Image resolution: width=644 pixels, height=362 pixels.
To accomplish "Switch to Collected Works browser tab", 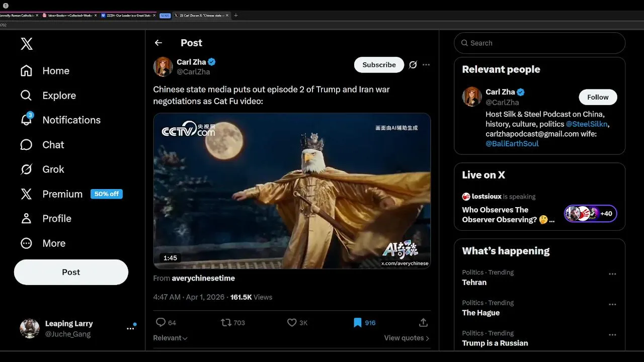I will pos(69,16).
